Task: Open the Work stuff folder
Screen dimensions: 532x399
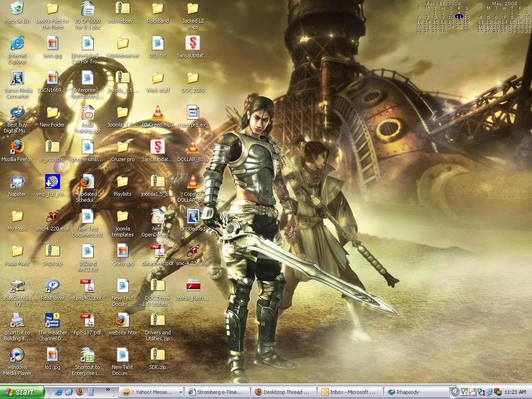Action: click(x=157, y=82)
